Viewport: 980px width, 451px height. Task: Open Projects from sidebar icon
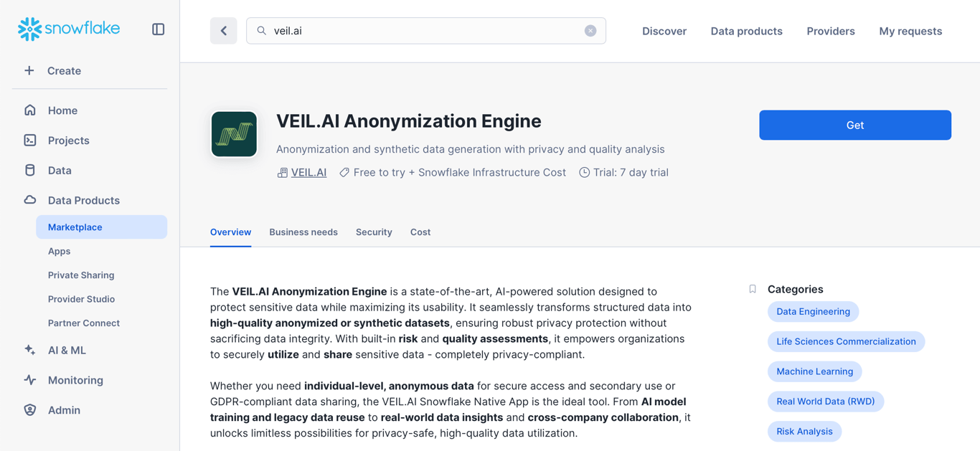pos(30,141)
